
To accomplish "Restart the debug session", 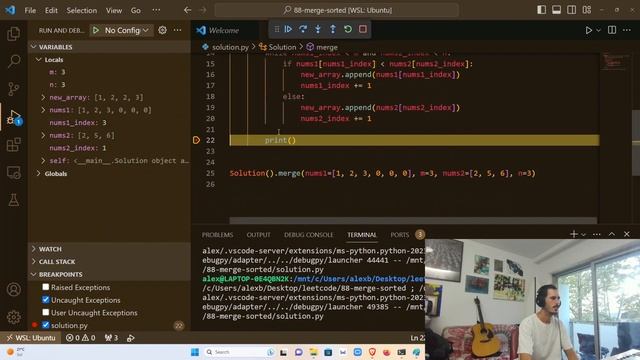I will point(348,29).
